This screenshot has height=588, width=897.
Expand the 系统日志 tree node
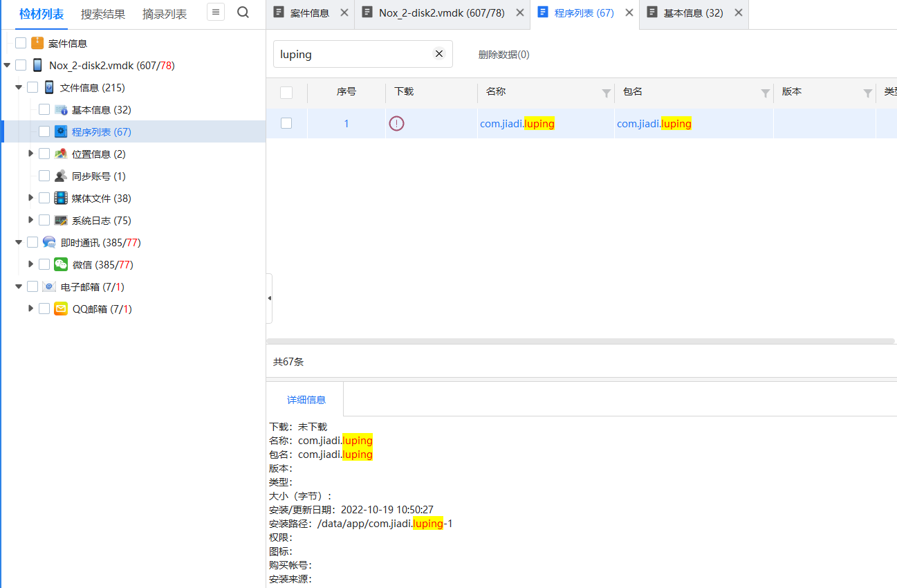pos(30,220)
